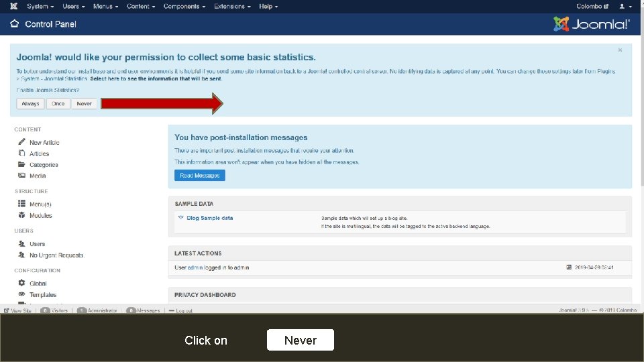Click the Modules cube icon
The height and width of the screenshot is (362, 644).
click(x=21, y=215)
